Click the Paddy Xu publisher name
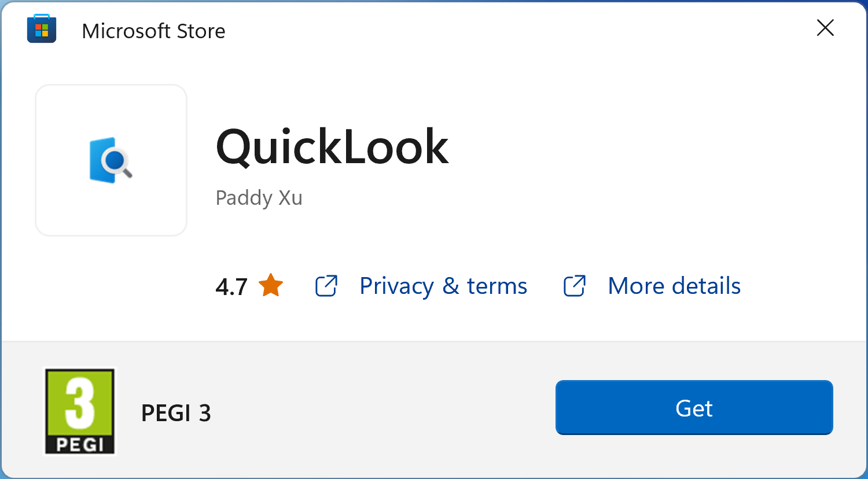This screenshot has height=479, width=868. click(x=259, y=197)
